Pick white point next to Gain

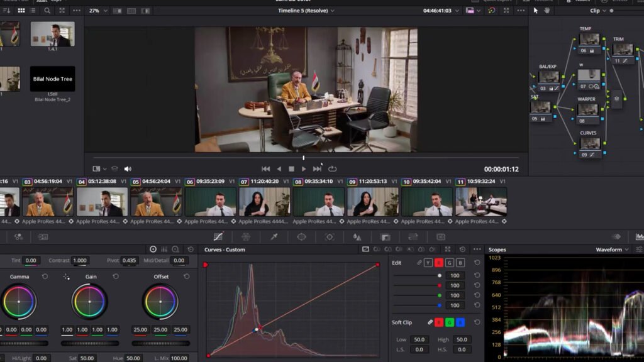point(66,277)
